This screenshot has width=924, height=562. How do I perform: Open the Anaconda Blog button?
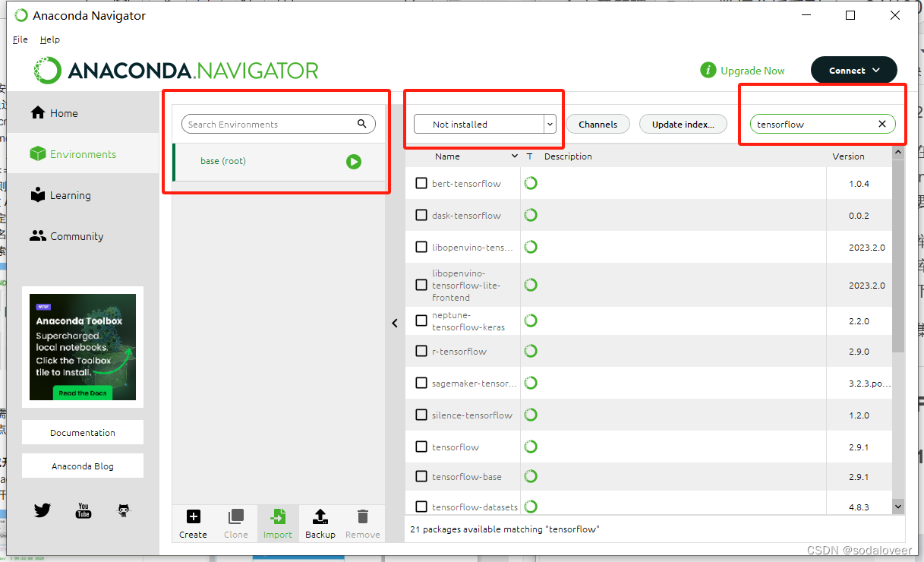83,466
